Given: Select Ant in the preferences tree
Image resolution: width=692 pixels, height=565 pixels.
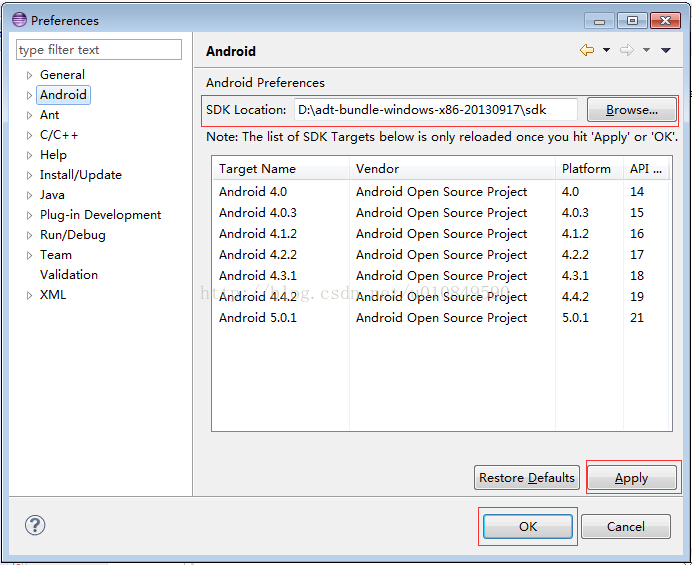Looking at the screenshot, I should click(x=49, y=115).
